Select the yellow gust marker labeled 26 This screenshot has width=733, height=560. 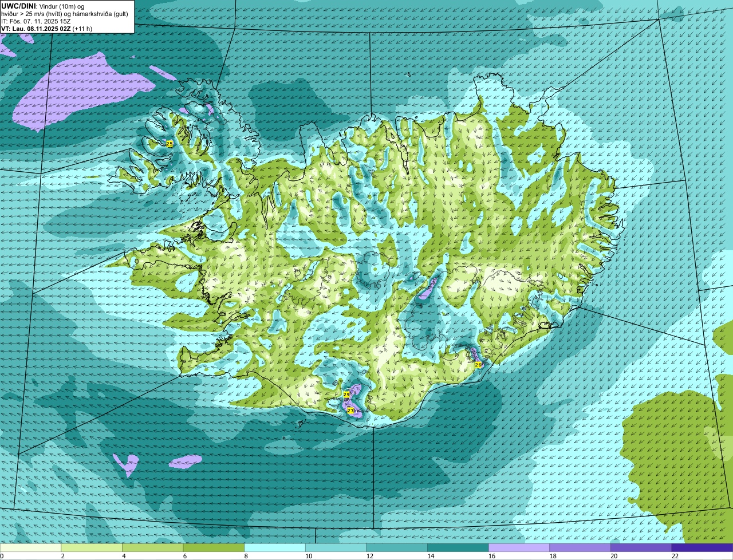[478, 364]
